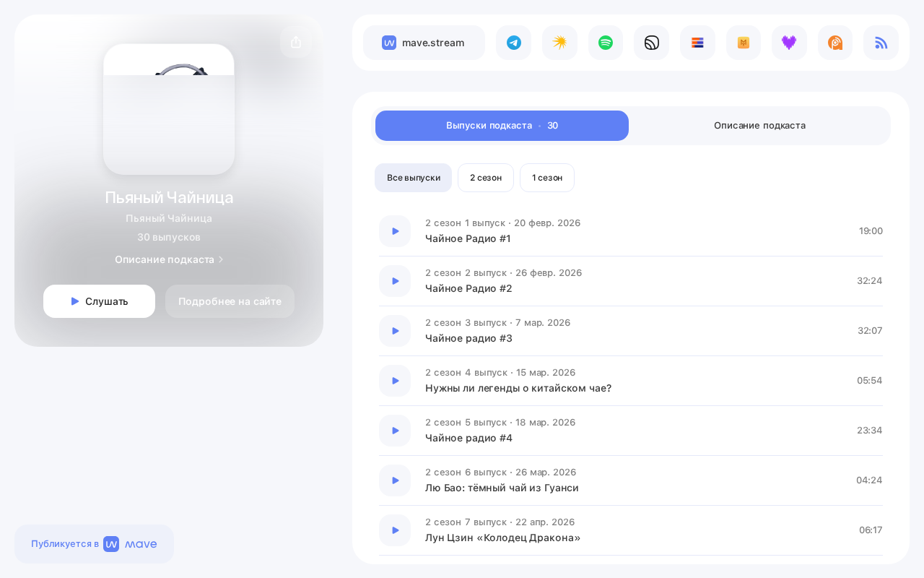This screenshot has height=578, width=924.
Task: Open the yellow sunburst platform icon
Action: [559, 43]
